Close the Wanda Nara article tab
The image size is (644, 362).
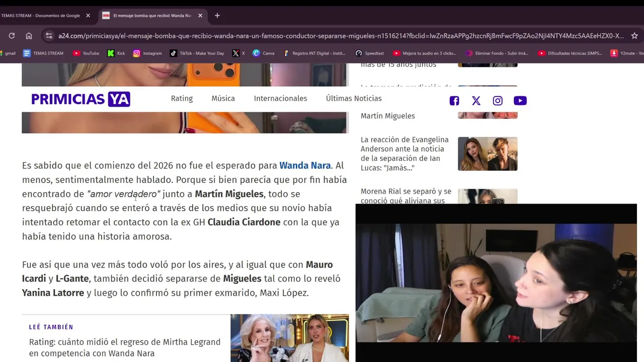(x=200, y=16)
